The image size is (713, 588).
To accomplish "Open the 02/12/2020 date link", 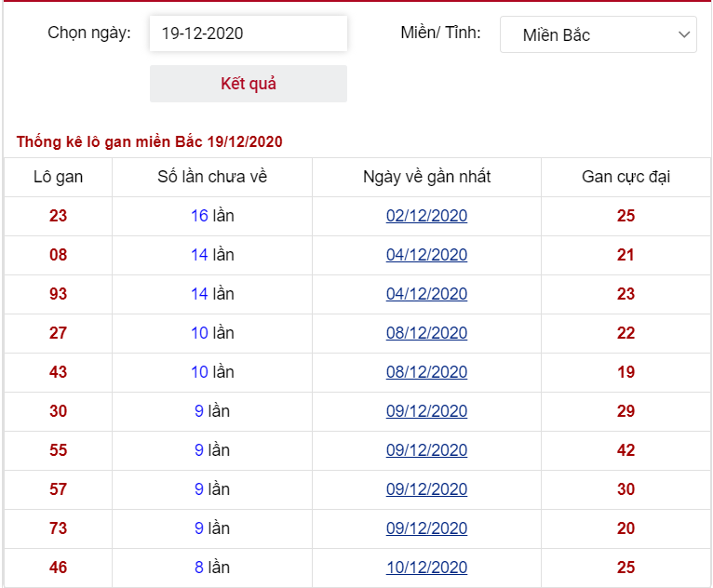I will (x=426, y=216).
